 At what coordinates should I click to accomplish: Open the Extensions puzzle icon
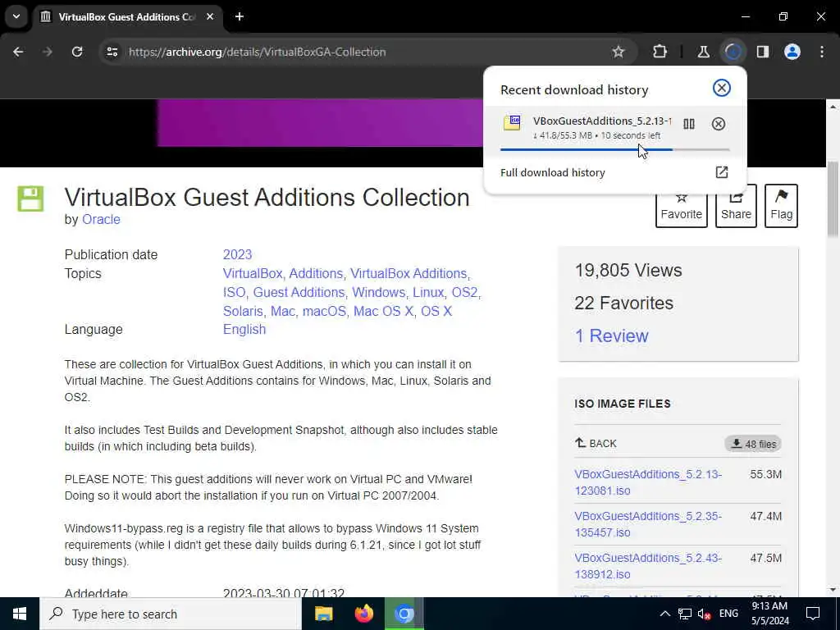point(660,52)
